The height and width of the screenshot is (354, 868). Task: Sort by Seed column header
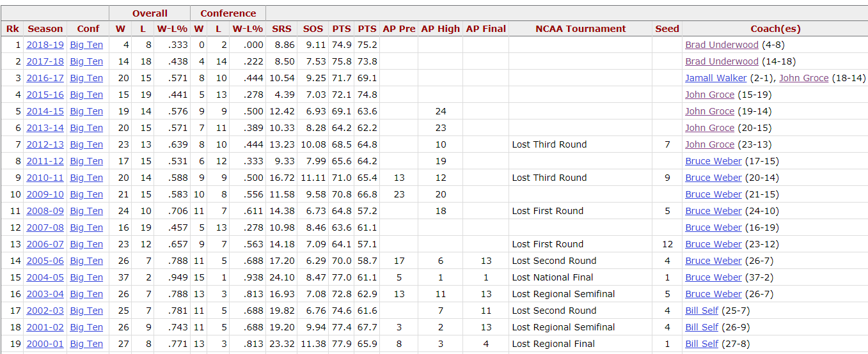coord(667,28)
